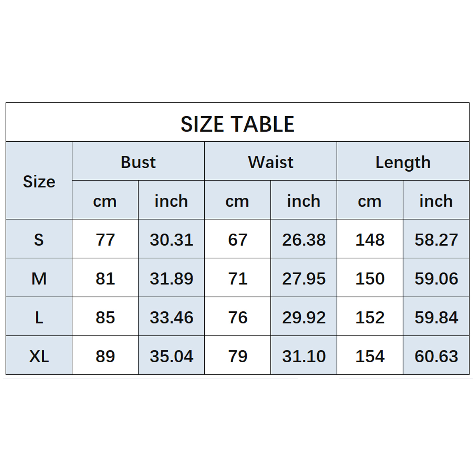Select the 59.06 inch length cell
This screenshot has width=476, height=476.
pos(436,278)
